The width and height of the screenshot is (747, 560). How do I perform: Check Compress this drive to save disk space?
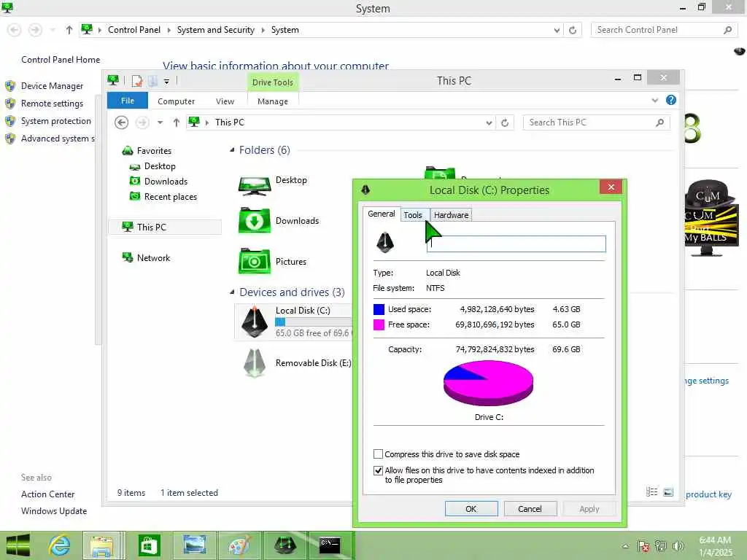379,454
